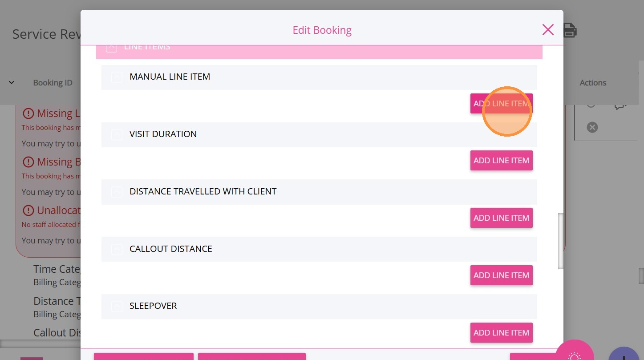Add line item under Callout Distance
Viewport: 644px width, 360px height.
click(501, 275)
